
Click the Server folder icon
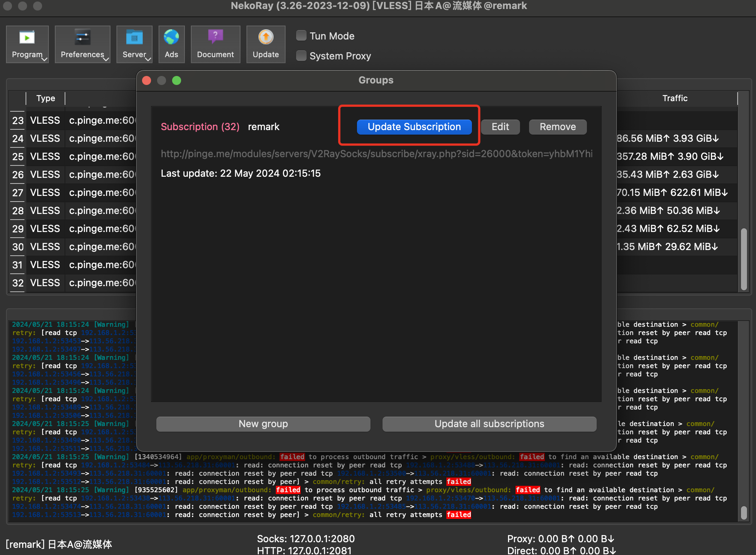(134, 38)
